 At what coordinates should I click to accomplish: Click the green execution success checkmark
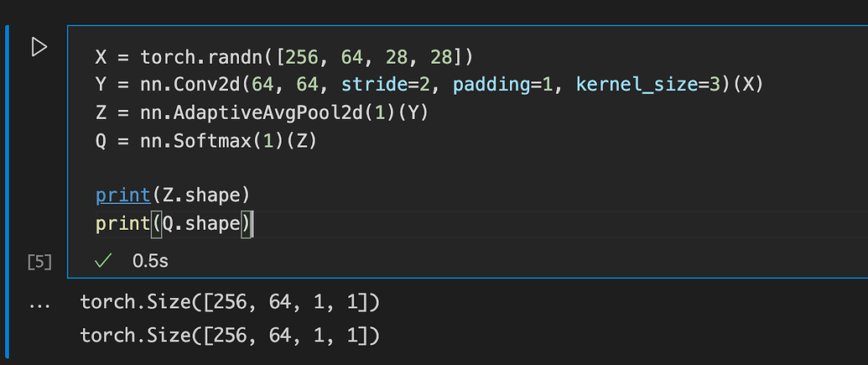pyautogui.click(x=103, y=261)
